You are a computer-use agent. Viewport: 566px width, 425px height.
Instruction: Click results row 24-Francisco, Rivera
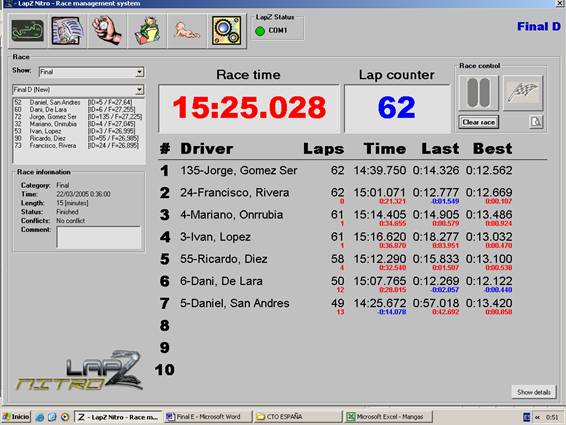tap(336, 194)
